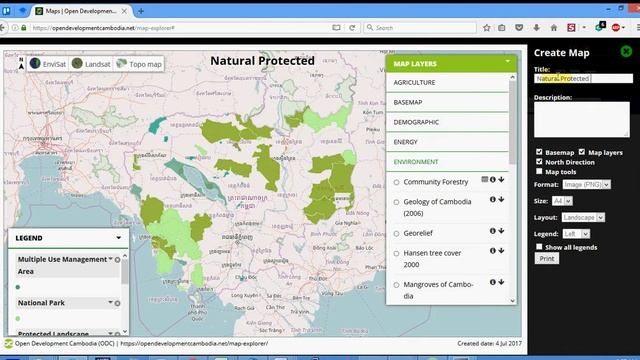Select the Hansen tree cover 2000 radio
This screenshot has height=360, width=640.
[396, 254]
